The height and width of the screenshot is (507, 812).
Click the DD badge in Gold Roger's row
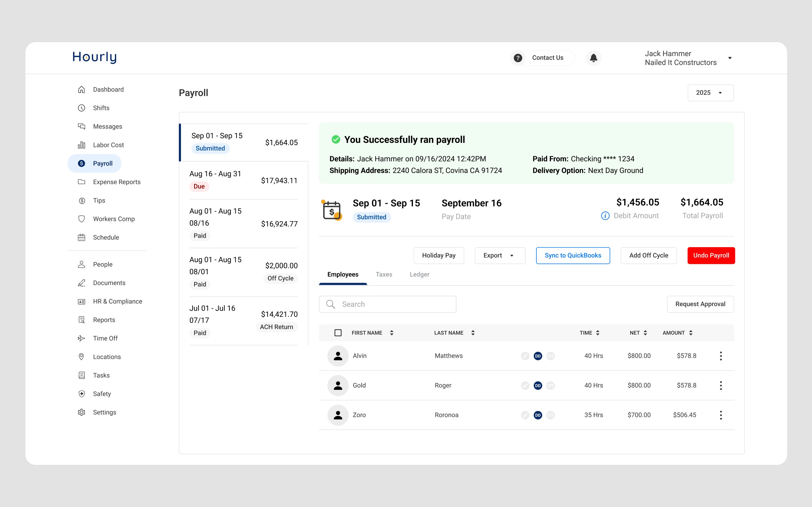coord(538,386)
